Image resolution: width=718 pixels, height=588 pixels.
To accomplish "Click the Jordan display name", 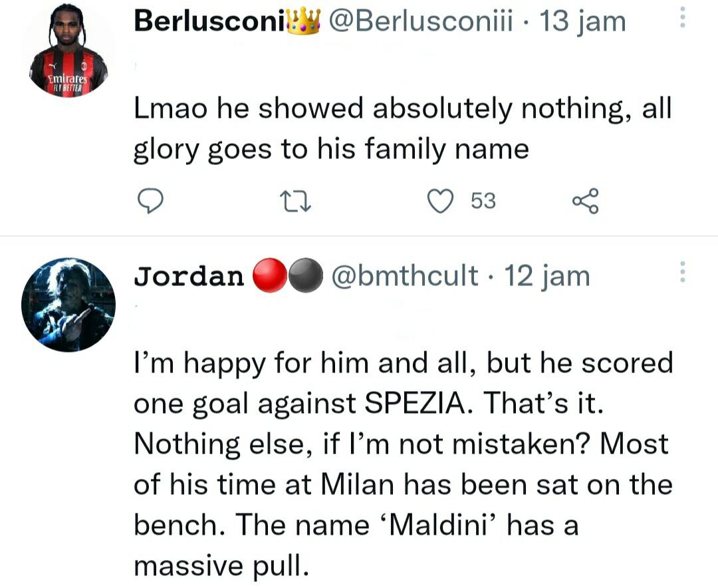I will tap(189, 276).
